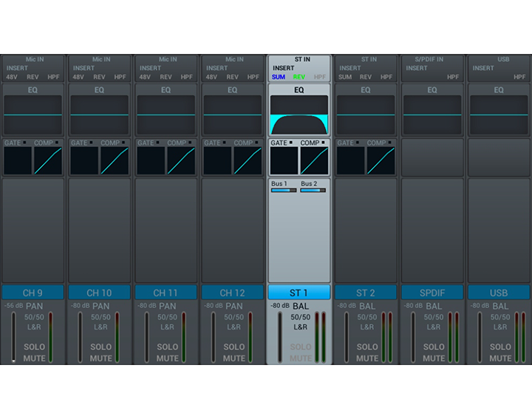Open the GATE graph on ST 2
The image size is (532, 419).
351,160
